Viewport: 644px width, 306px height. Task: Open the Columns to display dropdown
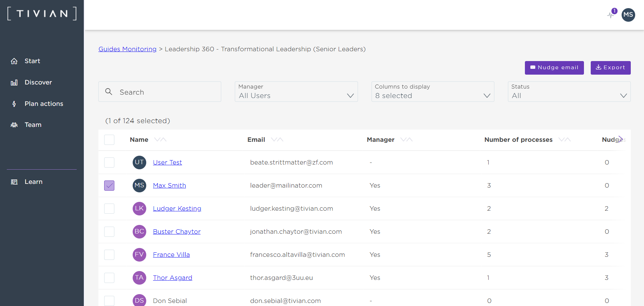click(x=433, y=92)
